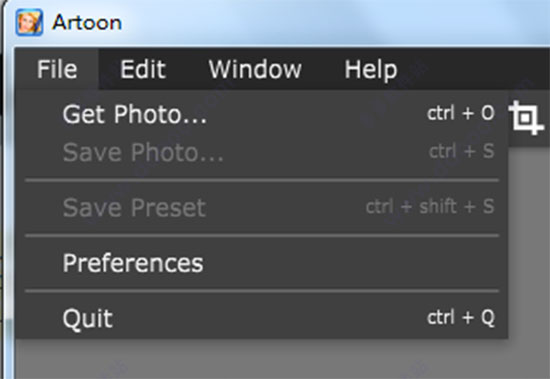Viewport: 550px width, 379px height.
Task: Click the ctrl + O shortcut label
Action: [x=461, y=113]
